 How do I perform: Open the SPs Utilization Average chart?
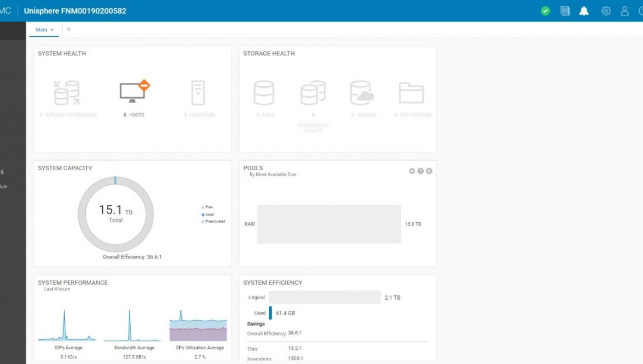[198, 326]
